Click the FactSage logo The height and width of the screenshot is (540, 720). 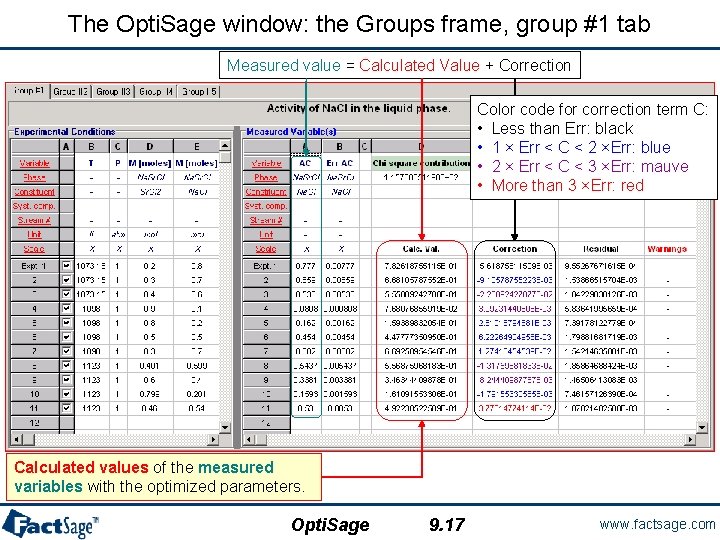click(x=50, y=524)
